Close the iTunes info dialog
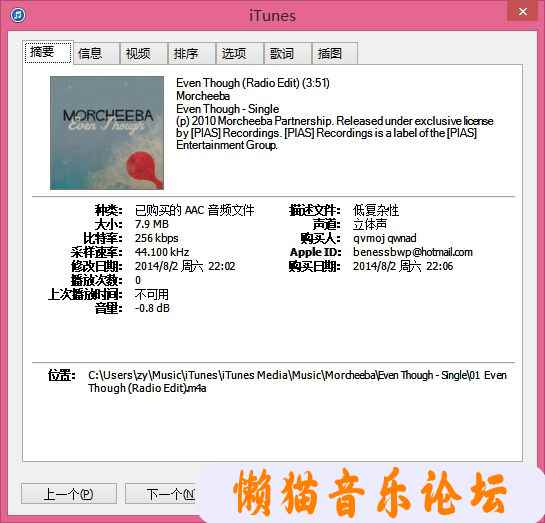 click(x=522, y=11)
